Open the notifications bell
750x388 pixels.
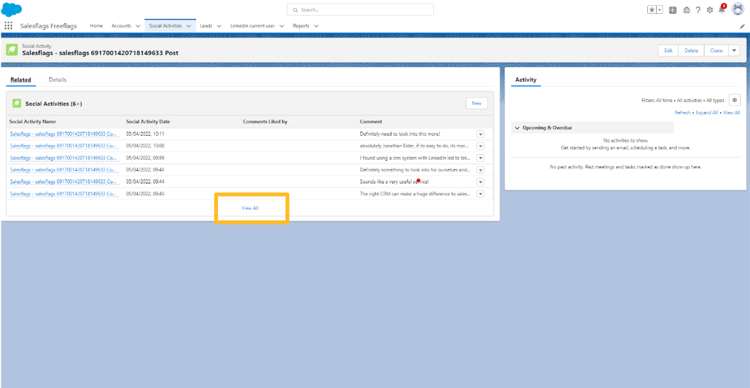(722, 9)
